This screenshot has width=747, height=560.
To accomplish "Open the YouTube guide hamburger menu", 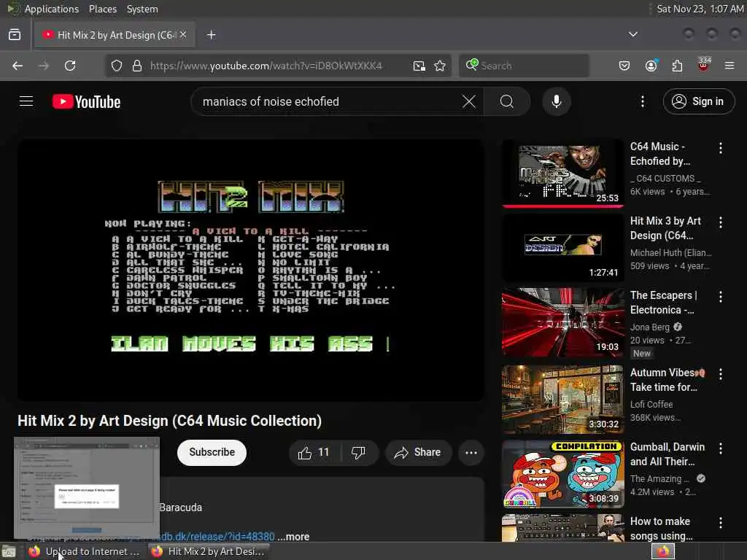I will (x=26, y=101).
